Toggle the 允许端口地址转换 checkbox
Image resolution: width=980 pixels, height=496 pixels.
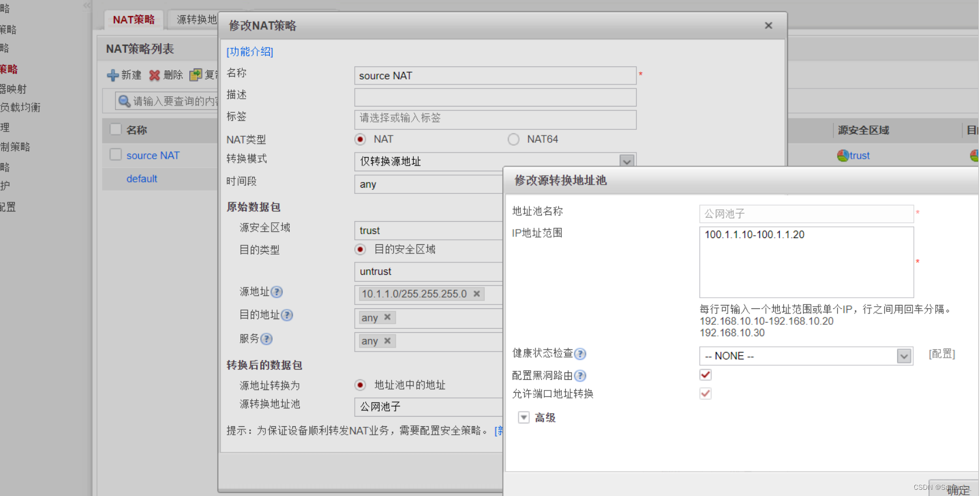point(706,393)
